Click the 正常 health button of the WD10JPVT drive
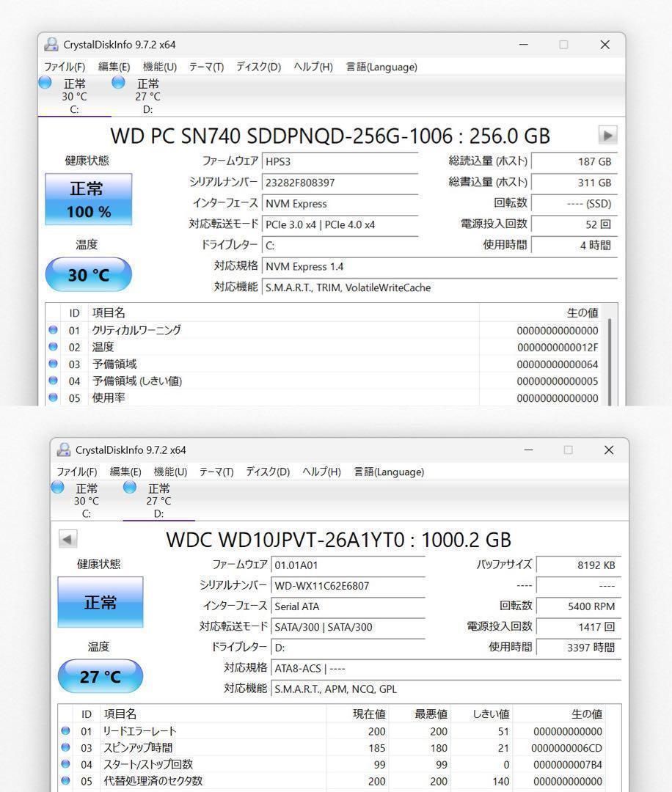Image resolution: width=672 pixels, height=792 pixels. 101,601
